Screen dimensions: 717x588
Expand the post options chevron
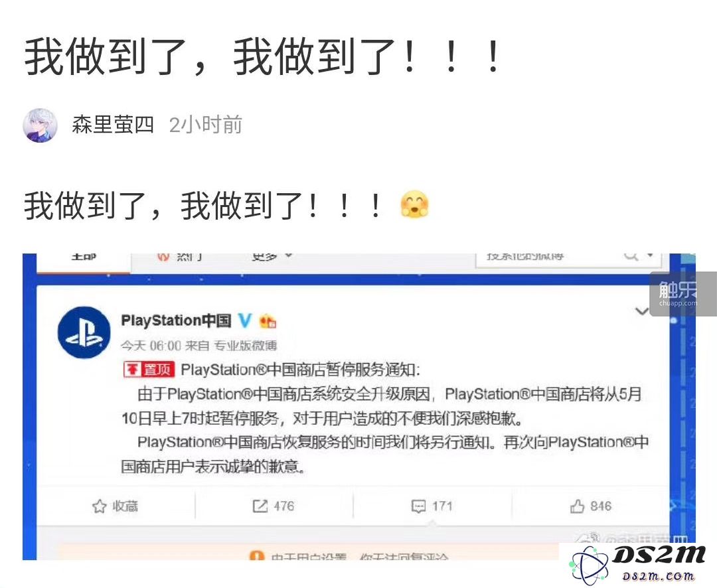tap(642, 312)
